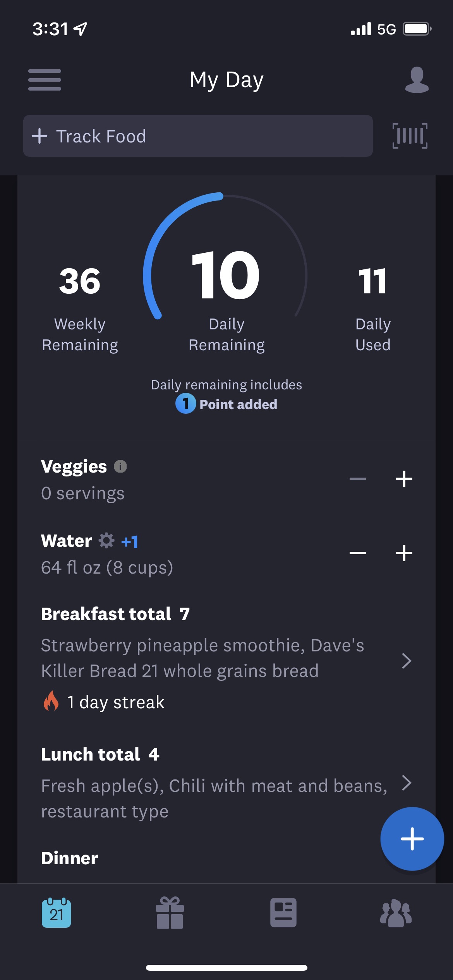The image size is (453, 980).
Task: Open Water settings gear icon
Action: click(x=106, y=540)
